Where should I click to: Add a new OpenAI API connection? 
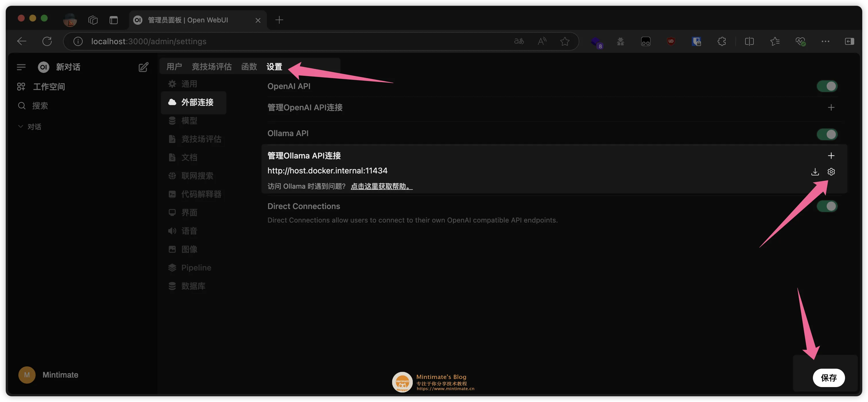pyautogui.click(x=831, y=107)
